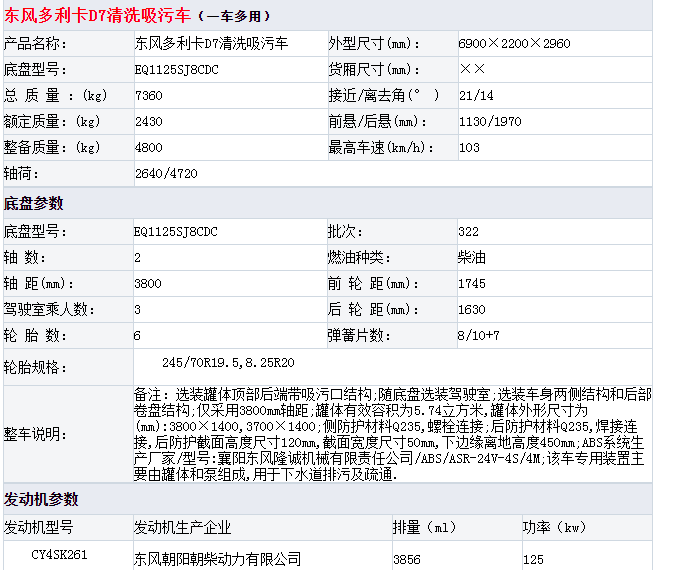Select the 外型尺寸 value 6900×2200×2960
The image size is (699, 570).
514,44
